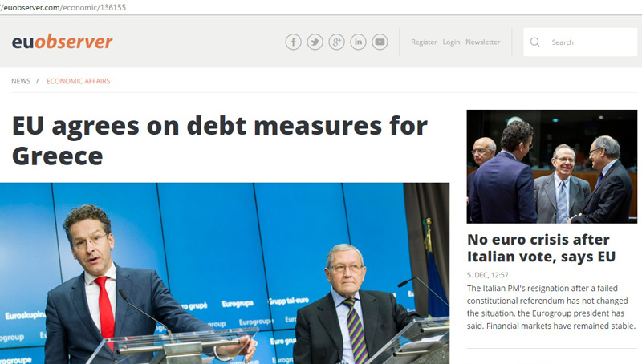This screenshot has width=642, height=364.
Task: Go home via the euobserver logo
Action: 62,42
